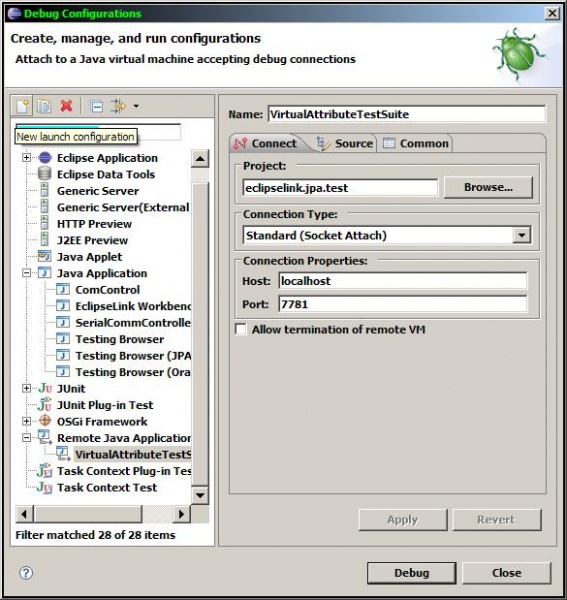Click the "Java Applet" label
Screen dimensions: 567x600
(90, 257)
